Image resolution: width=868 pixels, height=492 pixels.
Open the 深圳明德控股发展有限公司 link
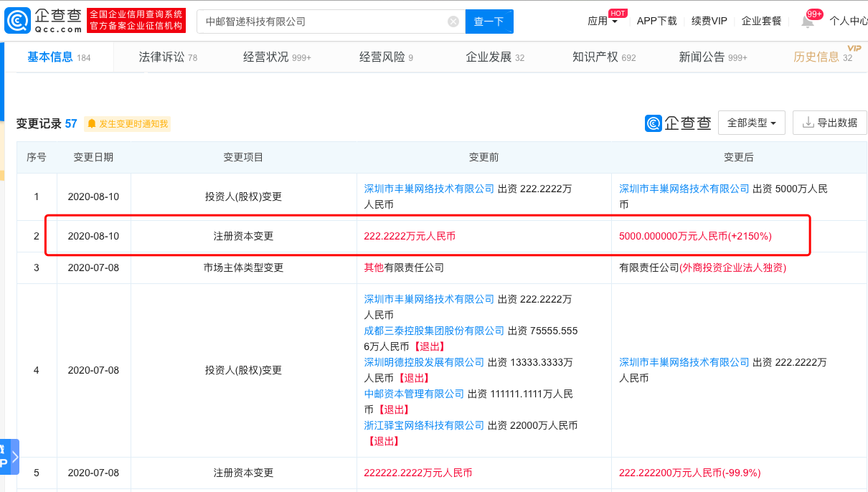point(424,362)
